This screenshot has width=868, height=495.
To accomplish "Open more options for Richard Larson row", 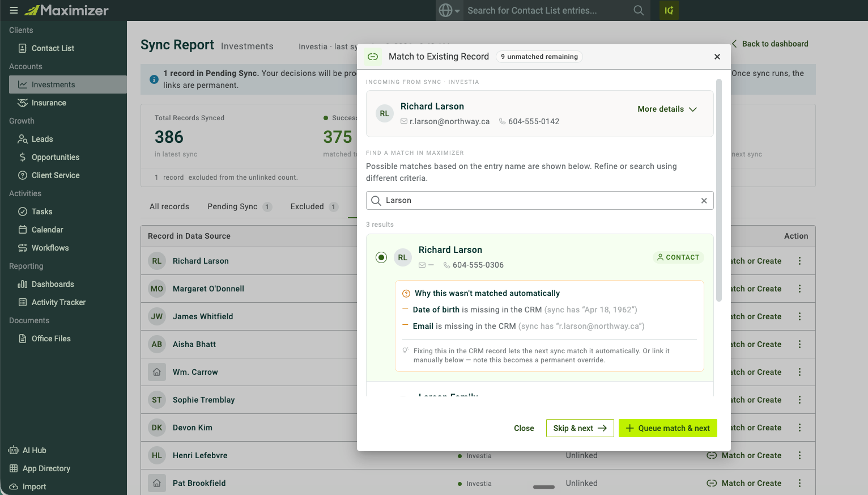I will point(799,261).
